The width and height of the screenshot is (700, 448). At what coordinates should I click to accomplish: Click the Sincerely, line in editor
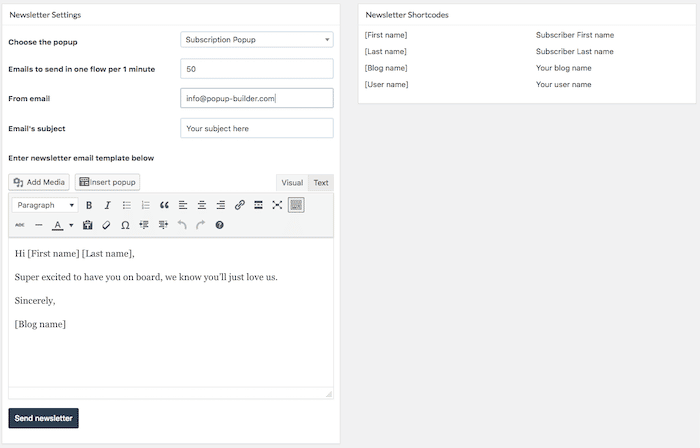click(35, 301)
